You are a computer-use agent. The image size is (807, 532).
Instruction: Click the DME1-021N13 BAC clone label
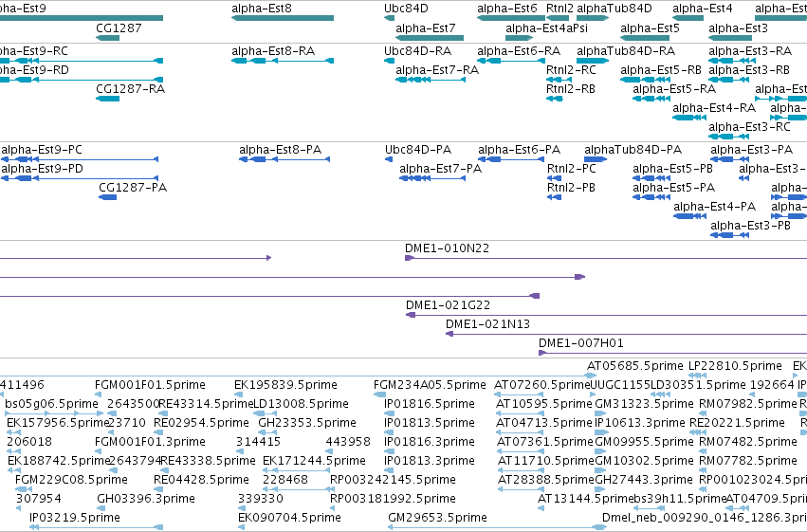[488, 323]
